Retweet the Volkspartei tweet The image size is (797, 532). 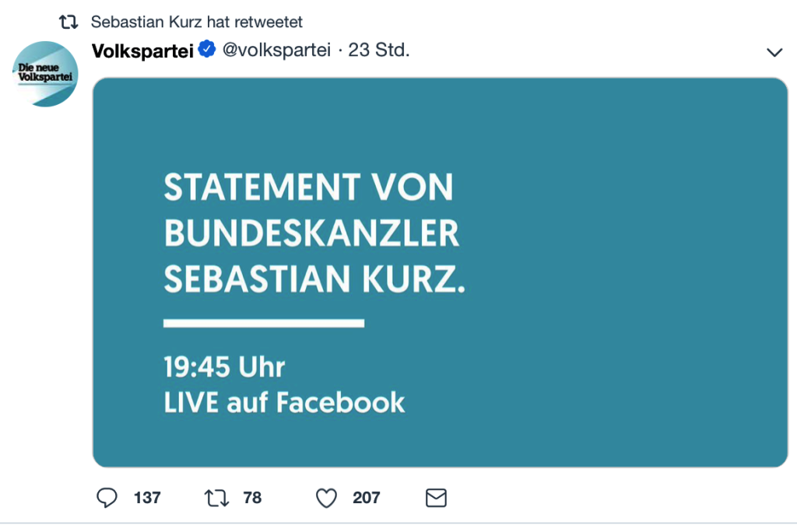coord(216,498)
